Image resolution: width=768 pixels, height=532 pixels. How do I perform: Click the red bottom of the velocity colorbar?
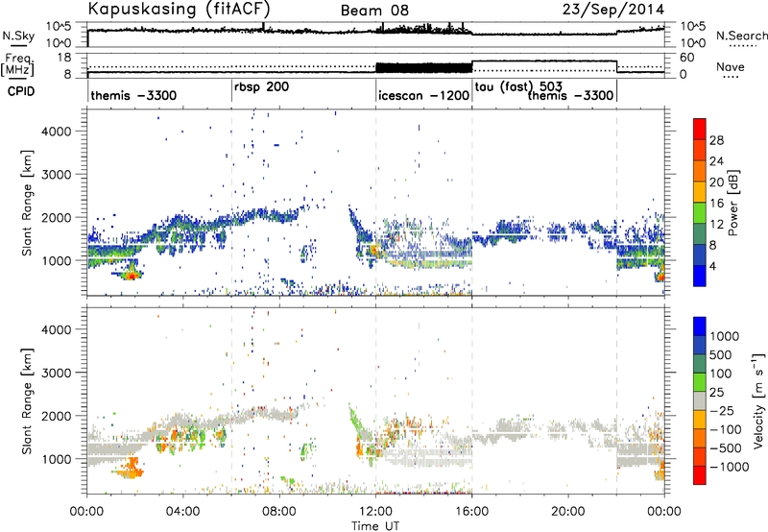click(700, 474)
